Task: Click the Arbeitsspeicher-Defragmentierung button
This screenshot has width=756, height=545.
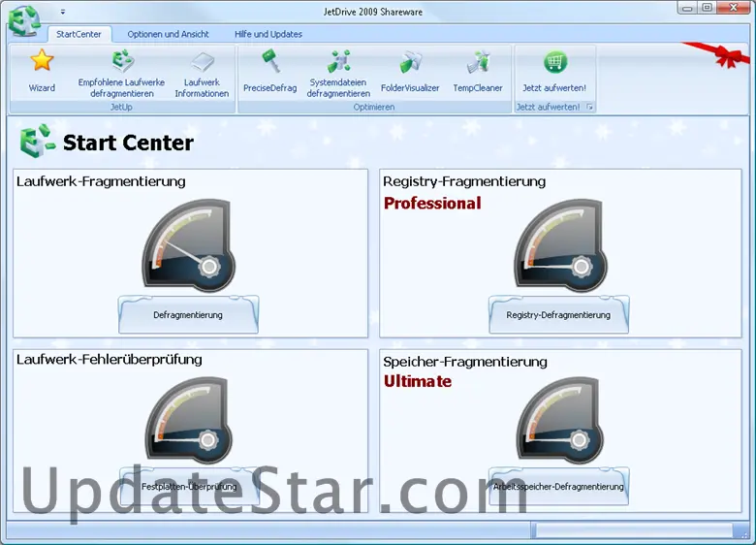Action: (559, 487)
